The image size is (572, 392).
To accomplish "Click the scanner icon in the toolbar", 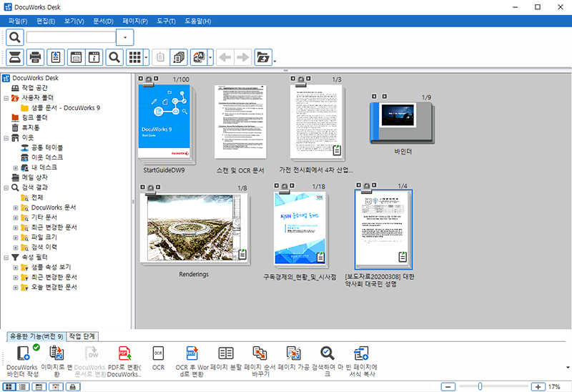I will coord(15,57).
